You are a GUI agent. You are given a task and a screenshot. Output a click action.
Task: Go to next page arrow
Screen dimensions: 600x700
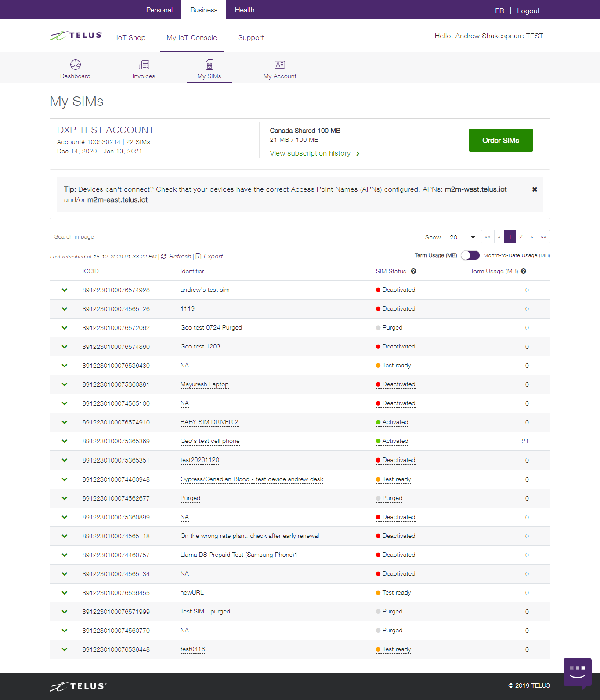pos(531,237)
